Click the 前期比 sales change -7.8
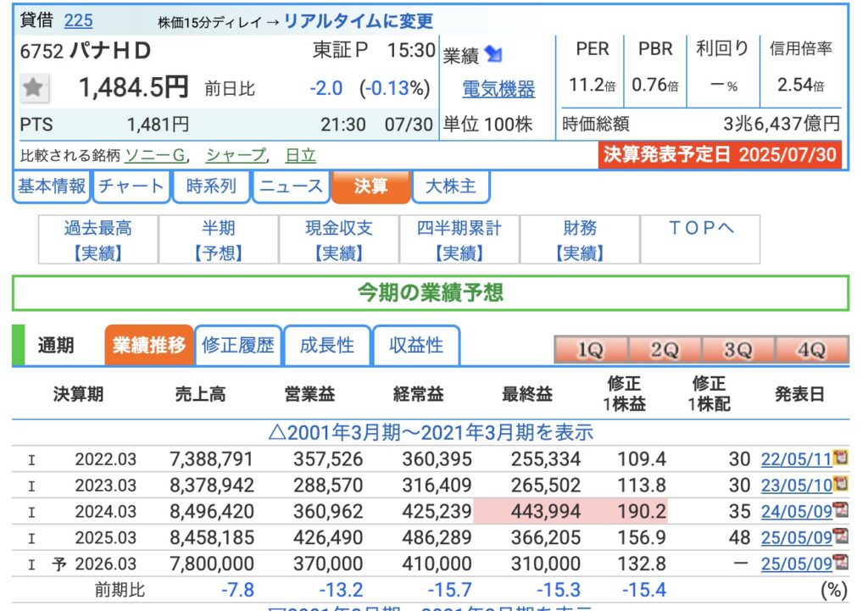 point(237,590)
